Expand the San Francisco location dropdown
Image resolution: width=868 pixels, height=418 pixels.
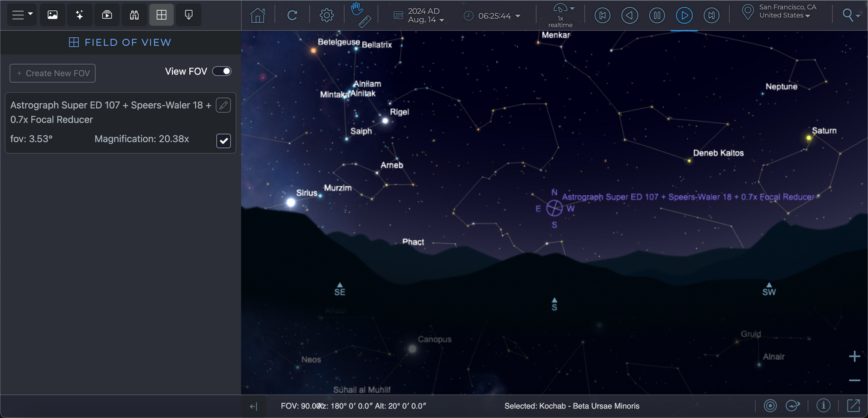[785, 16]
